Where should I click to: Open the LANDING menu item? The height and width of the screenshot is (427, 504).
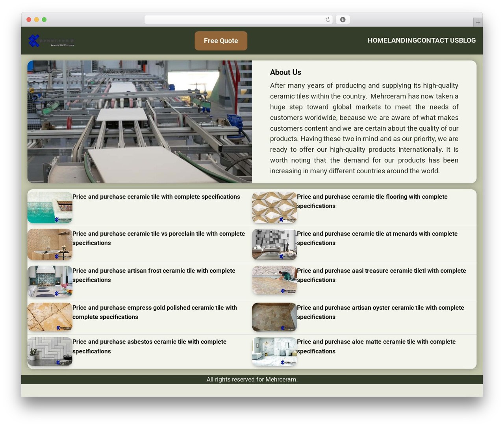[x=402, y=41]
